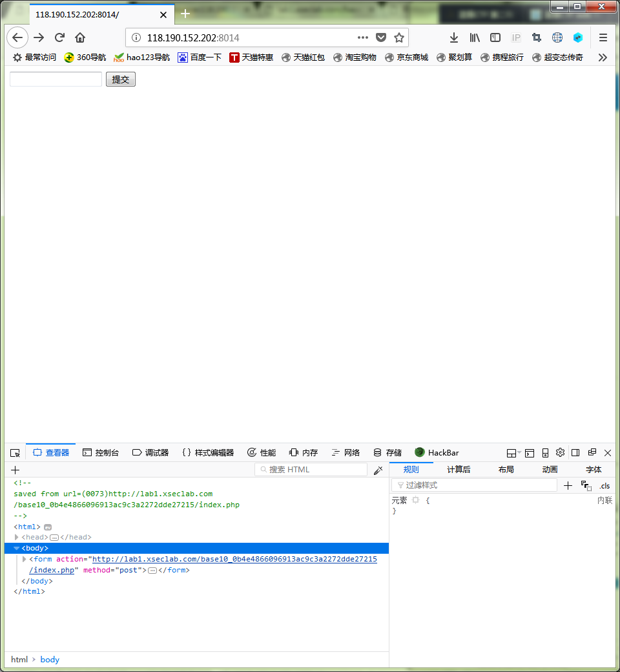
Task: Open the Library bookshelf icon
Action: tap(475, 37)
